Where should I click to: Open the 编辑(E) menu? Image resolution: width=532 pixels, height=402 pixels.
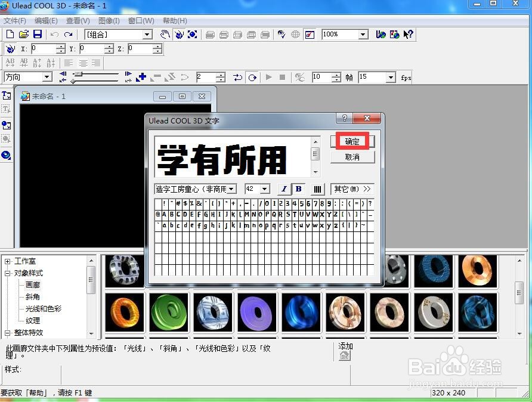46,21
